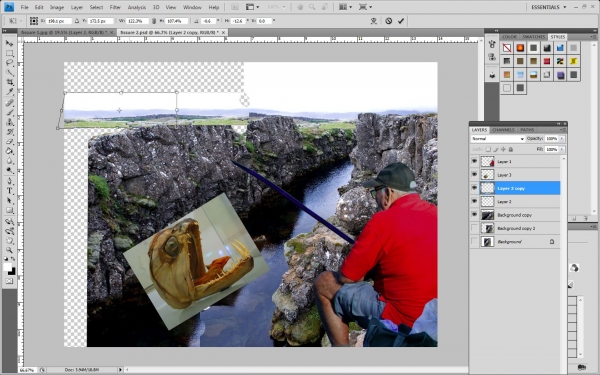
Task: Select the Paint Bucket tool
Action: (9, 151)
